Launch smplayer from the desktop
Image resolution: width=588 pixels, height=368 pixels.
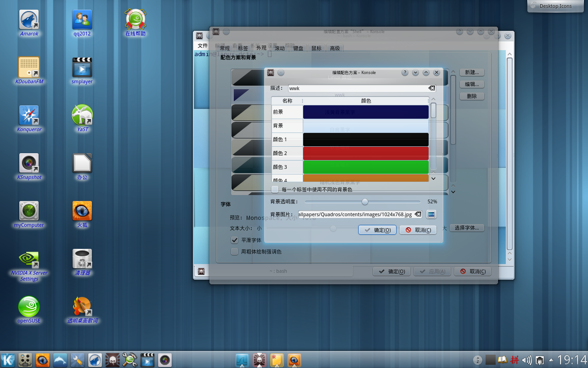pyautogui.click(x=82, y=70)
